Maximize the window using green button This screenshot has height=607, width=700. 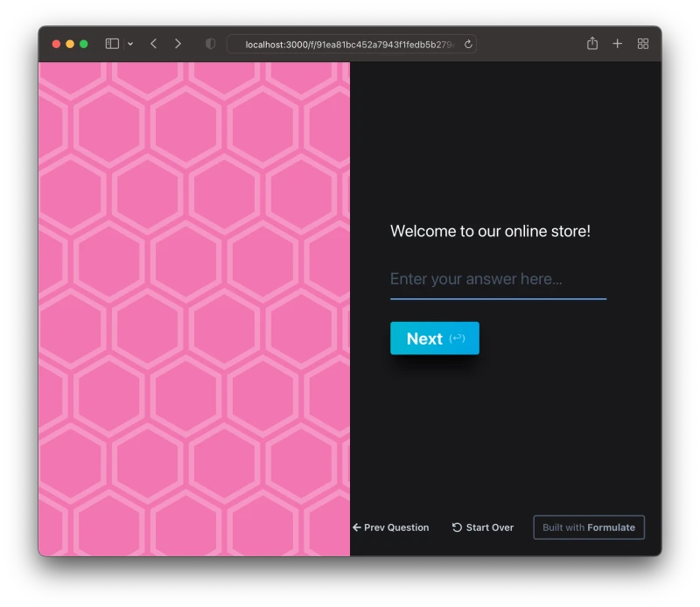coord(84,44)
